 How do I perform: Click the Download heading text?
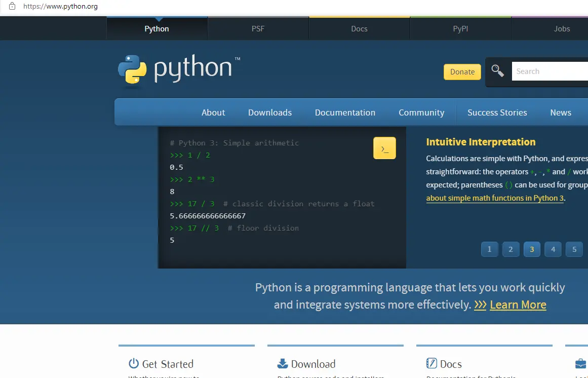(313, 364)
